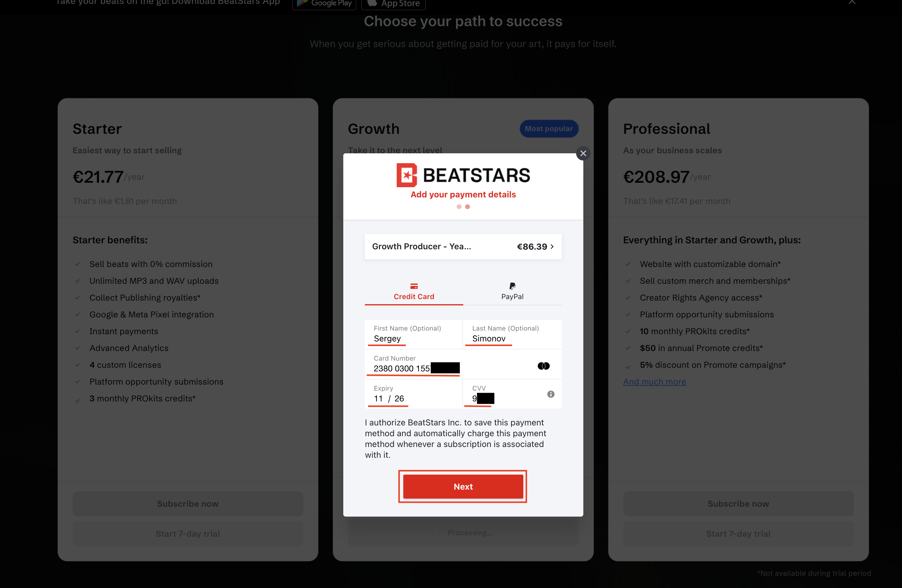Open the And much more link
Image resolution: width=902 pixels, height=588 pixels.
654,382
